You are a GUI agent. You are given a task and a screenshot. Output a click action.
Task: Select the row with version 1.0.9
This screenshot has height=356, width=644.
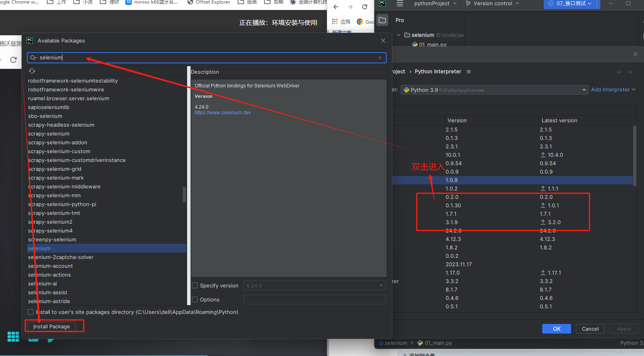pos(512,180)
